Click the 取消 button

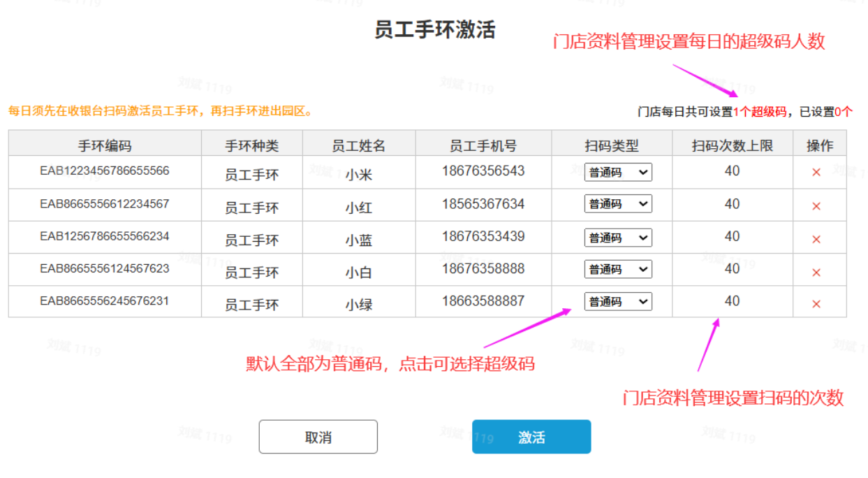(x=318, y=437)
